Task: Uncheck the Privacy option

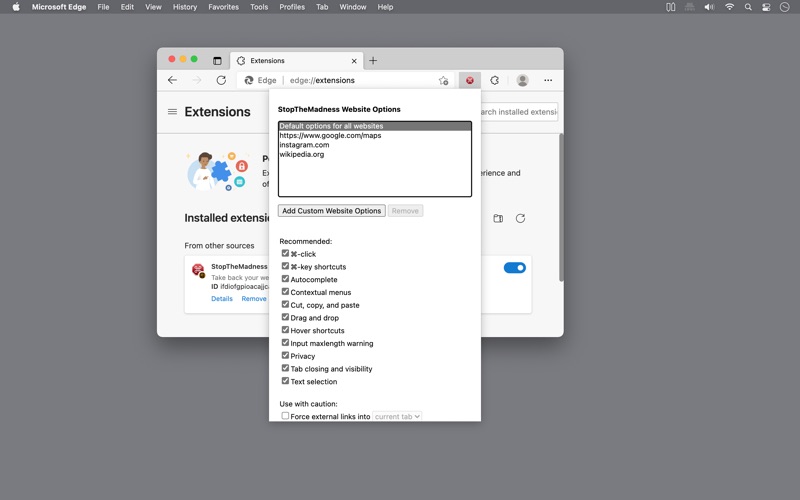Action: (x=285, y=355)
